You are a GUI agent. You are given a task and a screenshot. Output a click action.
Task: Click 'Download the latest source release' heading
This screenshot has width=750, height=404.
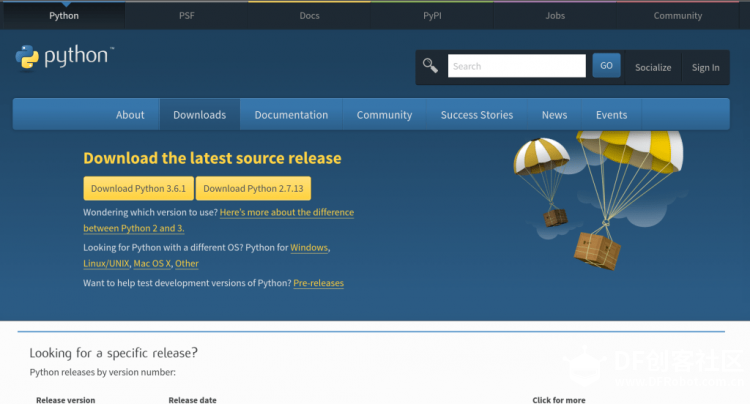pyautogui.click(x=212, y=158)
